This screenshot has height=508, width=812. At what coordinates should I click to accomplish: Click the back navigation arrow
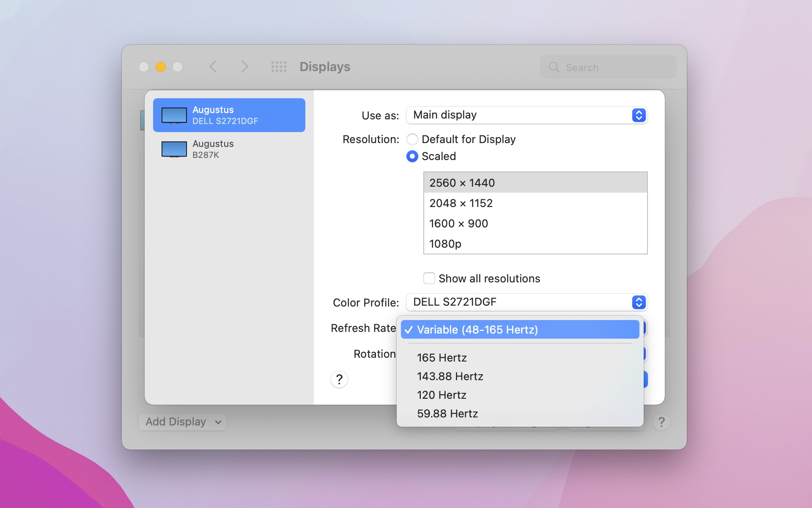point(214,66)
